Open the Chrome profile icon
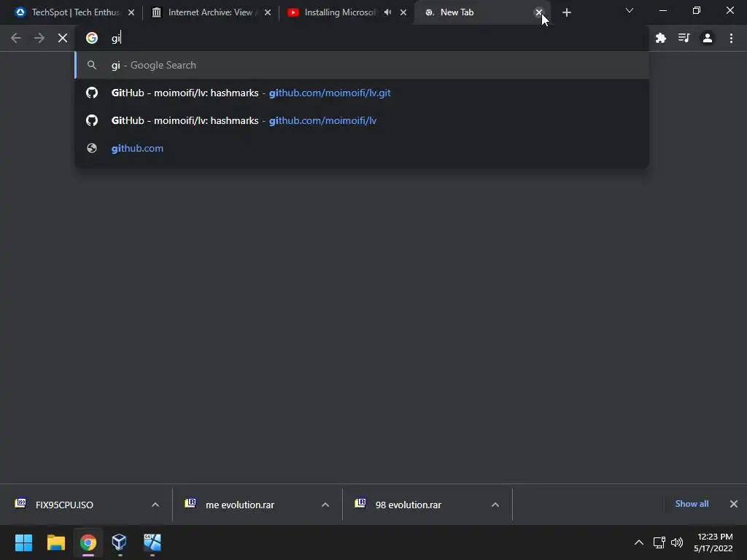747x560 pixels. [x=708, y=38]
